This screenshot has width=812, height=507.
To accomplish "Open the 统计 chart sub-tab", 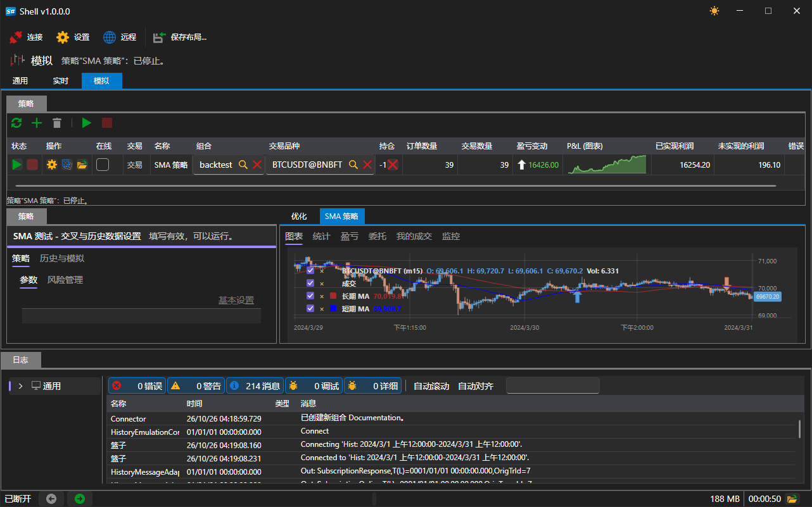I will click(x=322, y=236).
